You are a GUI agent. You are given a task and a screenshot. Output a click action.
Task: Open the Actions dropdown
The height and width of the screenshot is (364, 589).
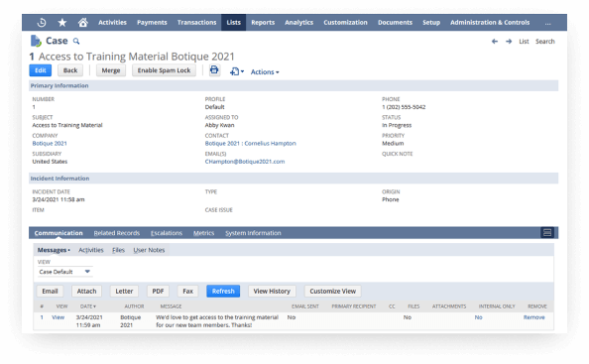(x=265, y=71)
